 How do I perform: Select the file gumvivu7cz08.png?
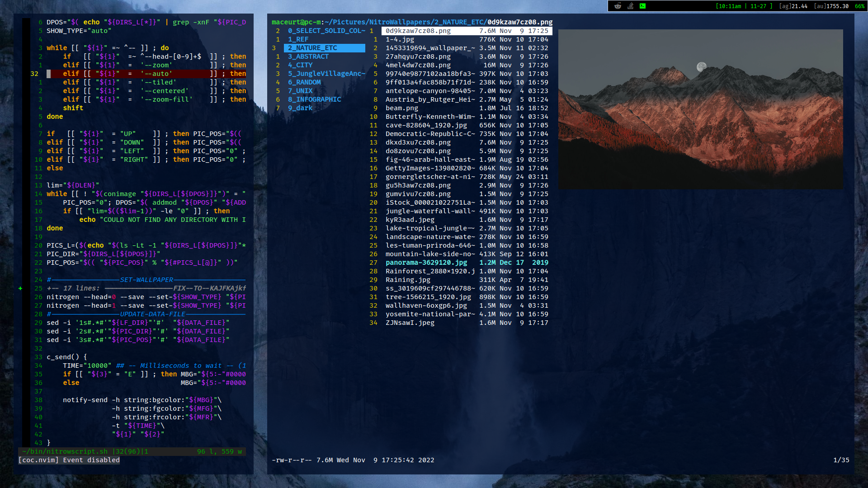click(467, 194)
